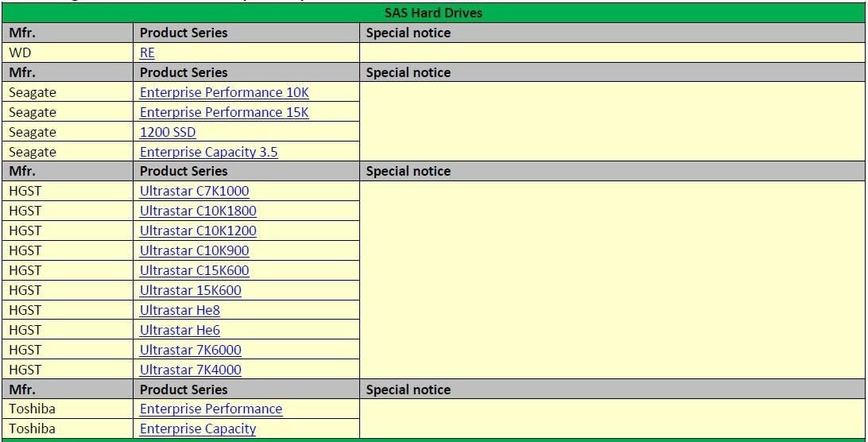Open Ultrastar C10K900 link
The image size is (868, 442).
[194, 251]
